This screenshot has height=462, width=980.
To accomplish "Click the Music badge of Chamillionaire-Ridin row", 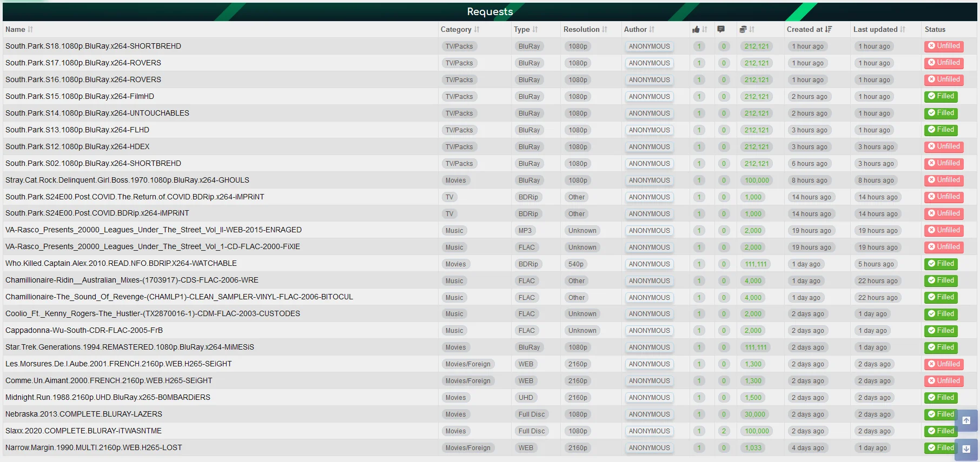I will 454,281.
